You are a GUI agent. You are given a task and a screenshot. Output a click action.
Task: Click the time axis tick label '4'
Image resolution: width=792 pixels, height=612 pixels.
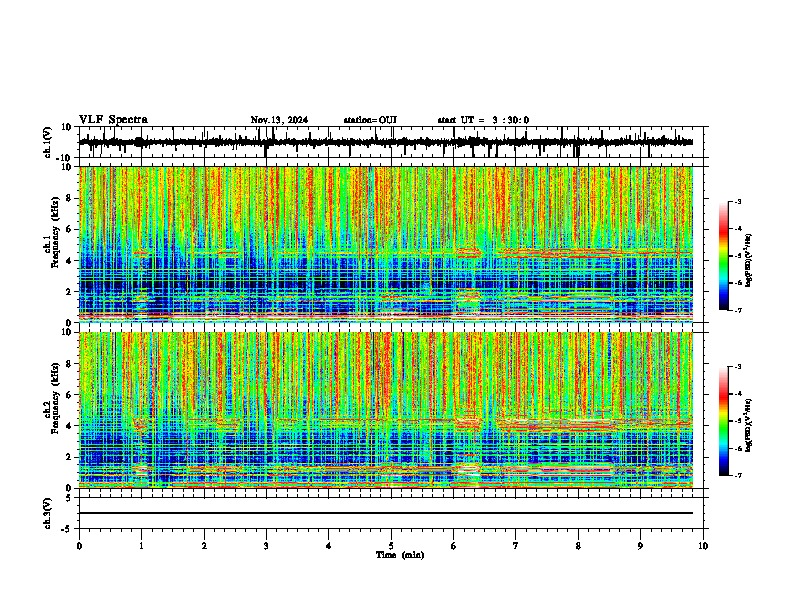click(x=329, y=546)
